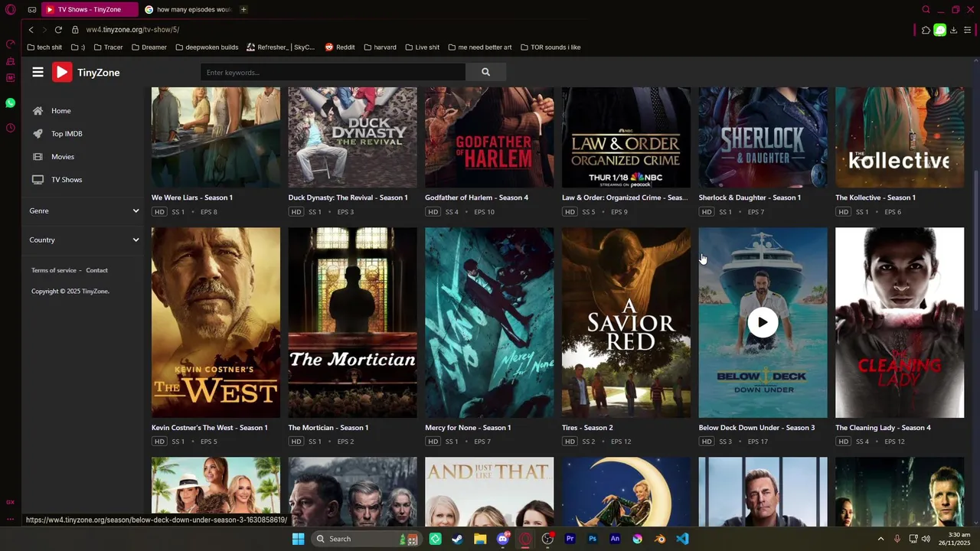Screen dimensions: 980x551
Task: Click the TinyZone red play logo
Action: pyautogui.click(x=62, y=72)
